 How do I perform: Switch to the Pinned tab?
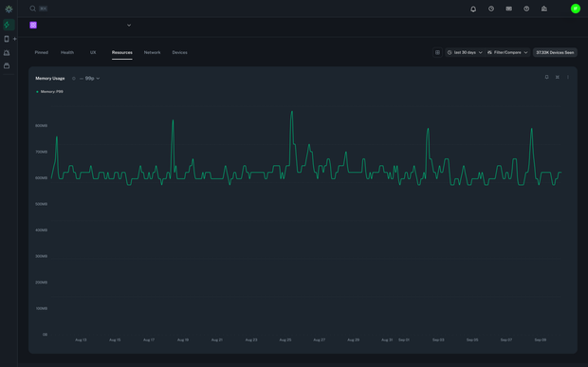41,52
